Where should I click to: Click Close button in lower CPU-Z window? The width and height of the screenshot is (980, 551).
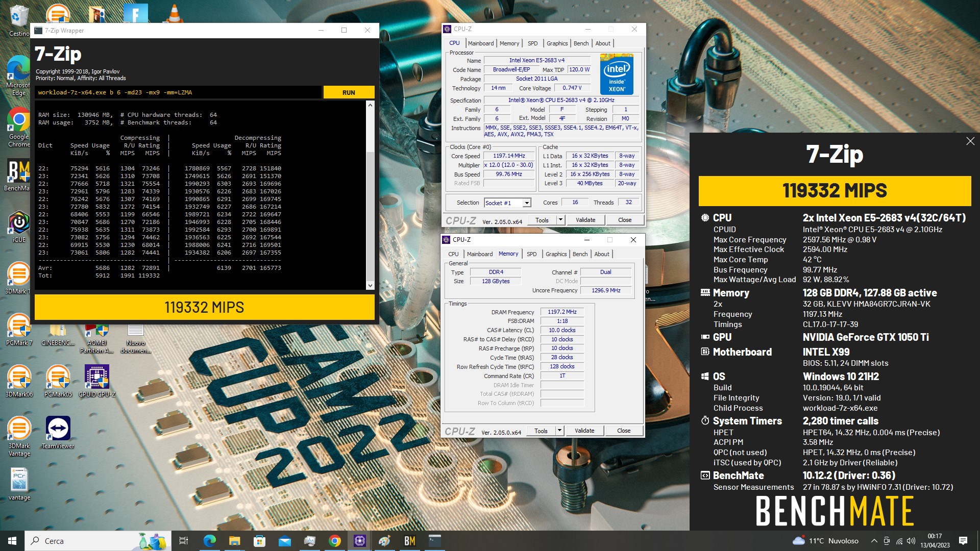point(624,431)
